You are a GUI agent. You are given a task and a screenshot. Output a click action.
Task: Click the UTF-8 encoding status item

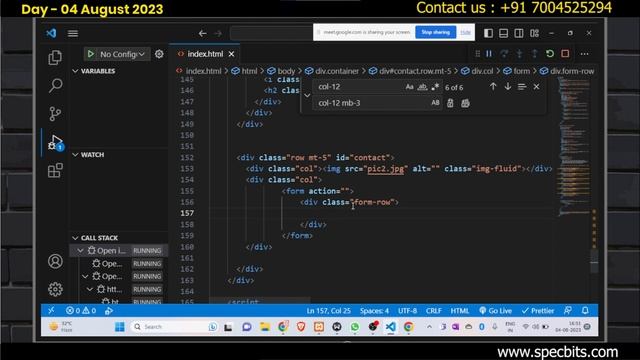click(407, 311)
